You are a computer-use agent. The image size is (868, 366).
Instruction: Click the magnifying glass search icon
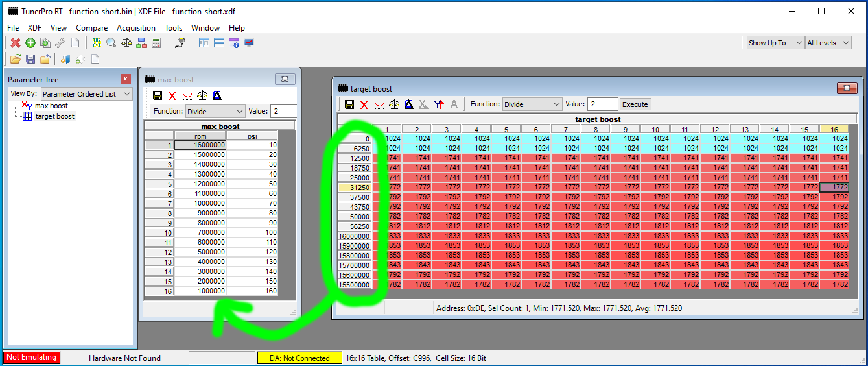tap(111, 43)
